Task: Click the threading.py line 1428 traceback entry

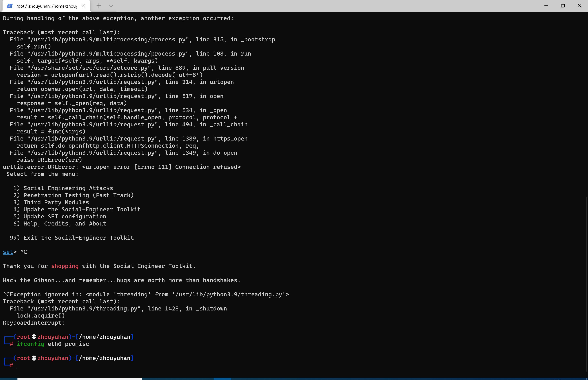Action: coord(118,309)
